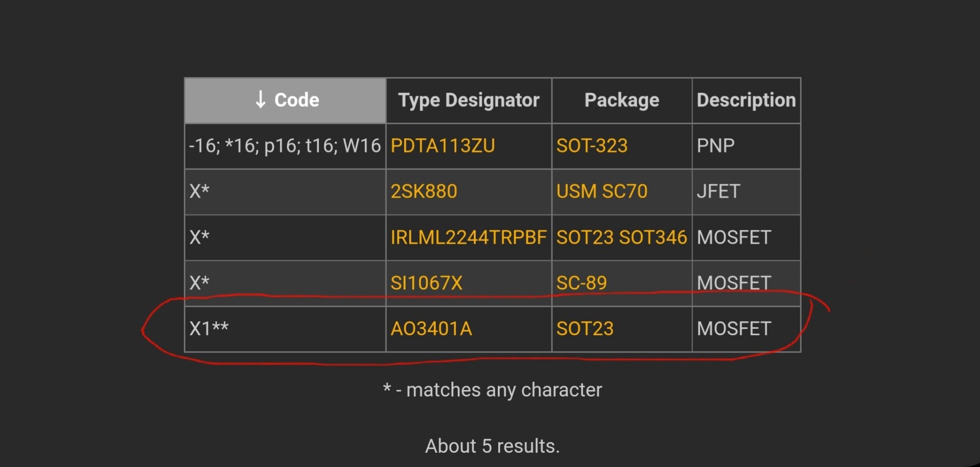Sort table by the Code column header

tap(285, 100)
